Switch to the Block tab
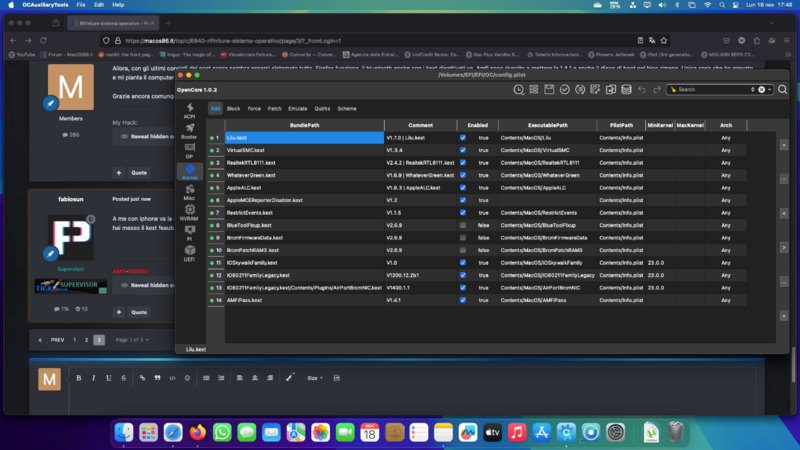This screenshot has height=450, width=800. point(233,109)
